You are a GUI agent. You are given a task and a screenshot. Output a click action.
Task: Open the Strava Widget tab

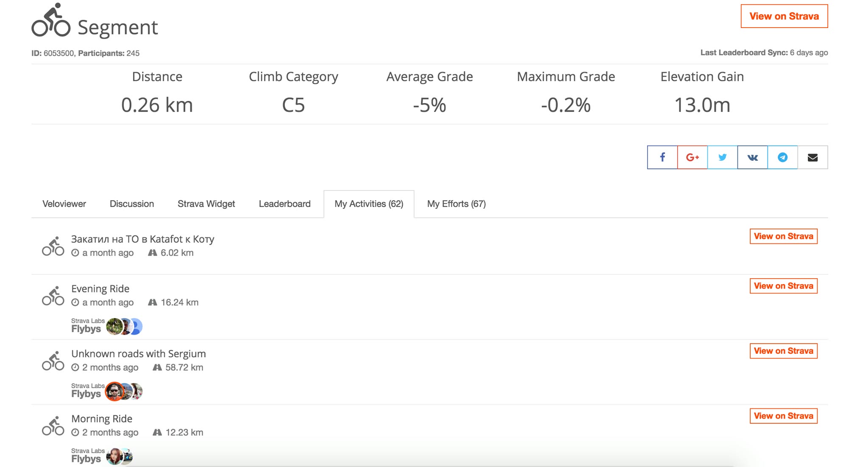pos(206,204)
